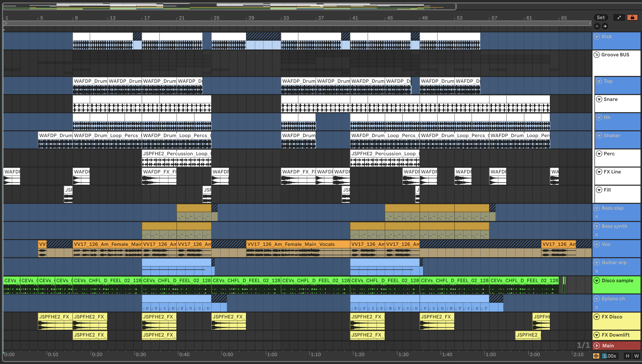This screenshot has width=642, height=364.
Task: Expand the FX Downlift track arrow
Action: pos(597,335)
